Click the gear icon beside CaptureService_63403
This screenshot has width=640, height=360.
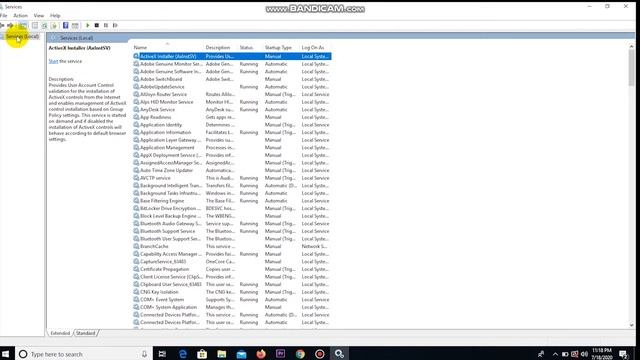[136, 262]
